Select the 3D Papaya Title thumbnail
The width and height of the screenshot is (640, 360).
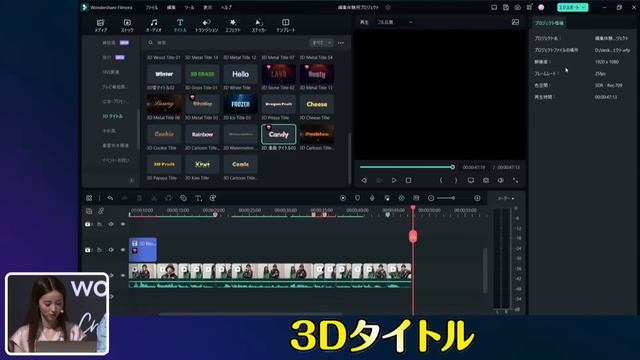click(x=164, y=164)
